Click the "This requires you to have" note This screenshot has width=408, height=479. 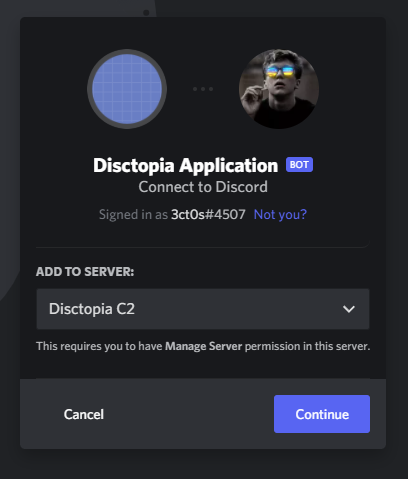(x=99, y=346)
